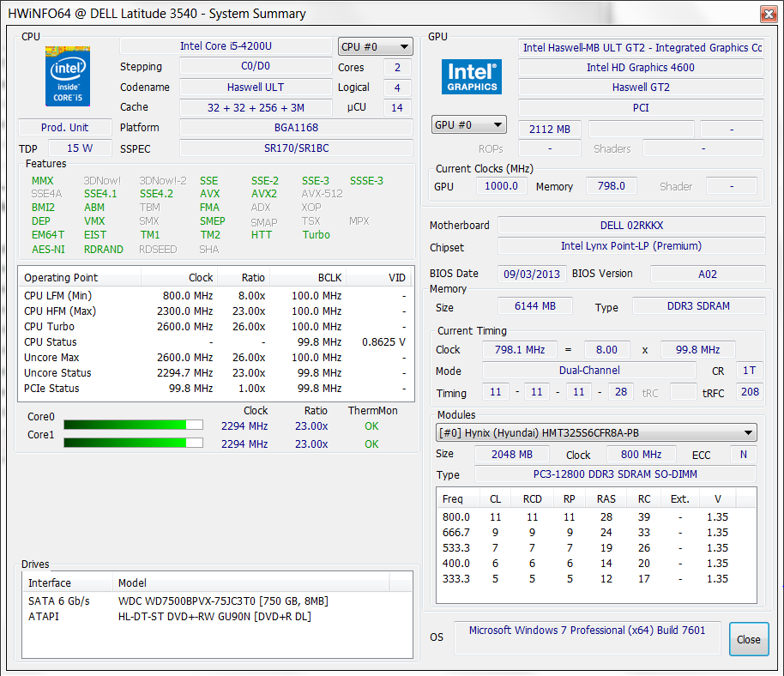
Task: Click the Core0 usage bar
Action: [x=133, y=425]
